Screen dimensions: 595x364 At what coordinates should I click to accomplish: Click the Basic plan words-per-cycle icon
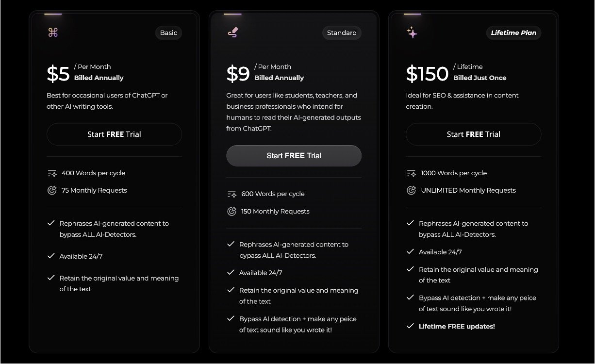click(52, 173)
